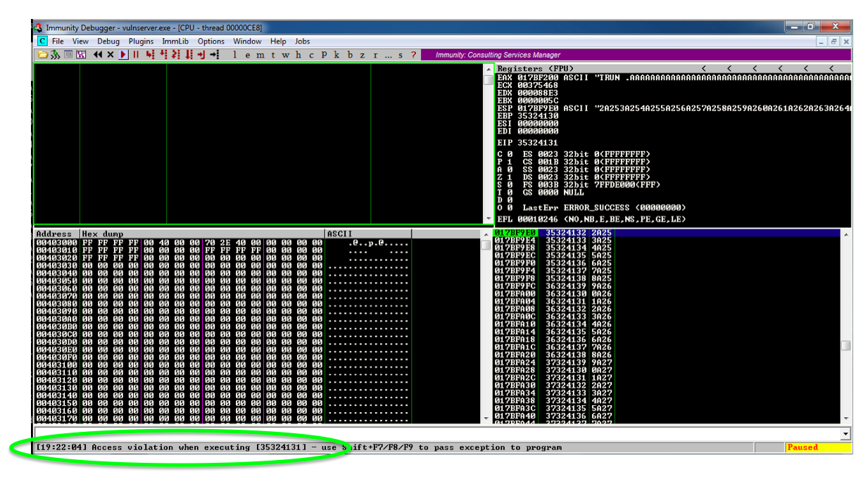This screenshot has height=486, width=868.
Task: Click the Step into toolbar icon
Action: point(150,55)
